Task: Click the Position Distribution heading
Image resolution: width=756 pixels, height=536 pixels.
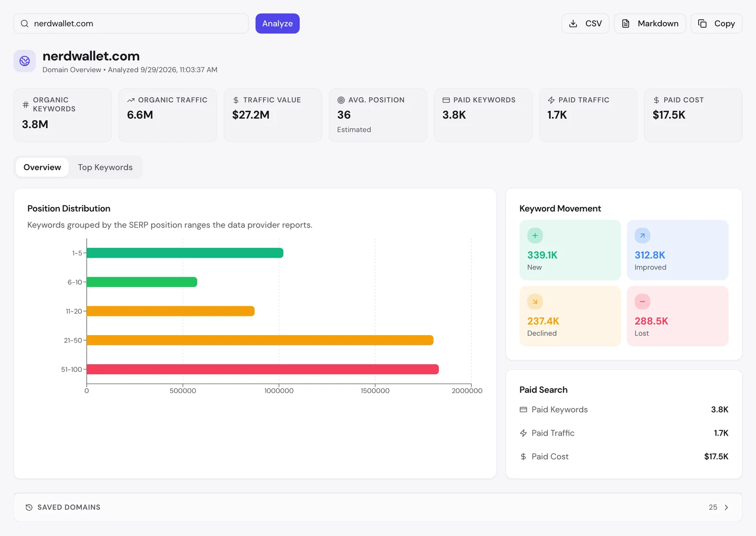Action: tap(69, 209)
